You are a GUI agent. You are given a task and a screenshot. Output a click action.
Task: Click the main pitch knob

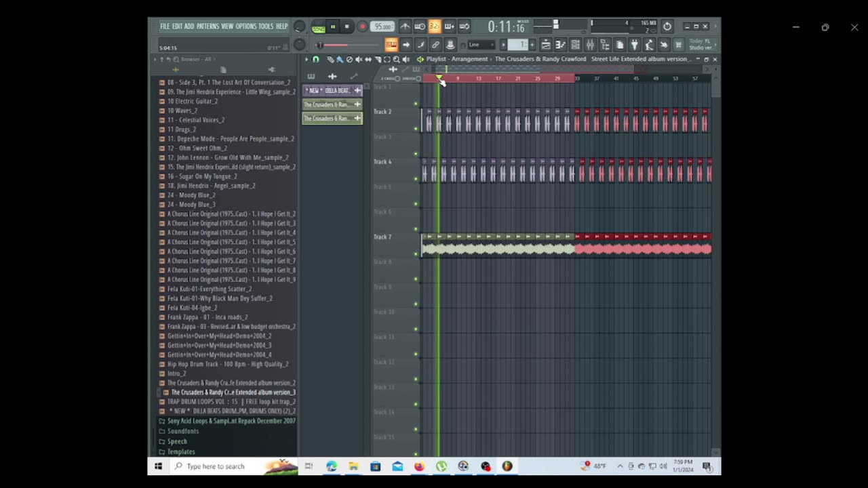tap(299, 45)
